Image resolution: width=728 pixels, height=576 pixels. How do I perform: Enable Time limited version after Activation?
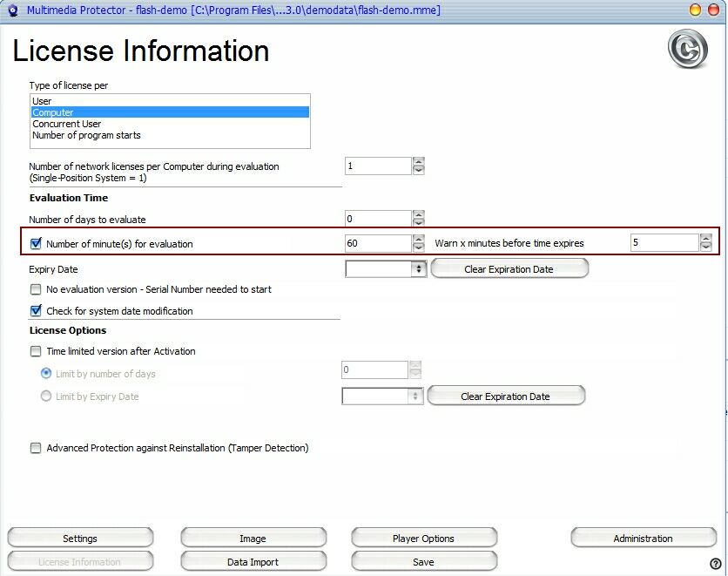36,351
